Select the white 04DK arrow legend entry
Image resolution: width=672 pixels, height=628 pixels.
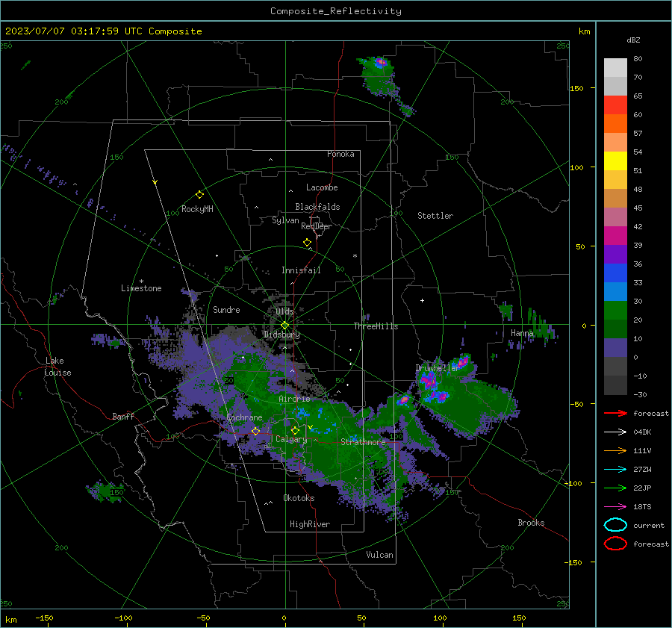coord(615,432)
